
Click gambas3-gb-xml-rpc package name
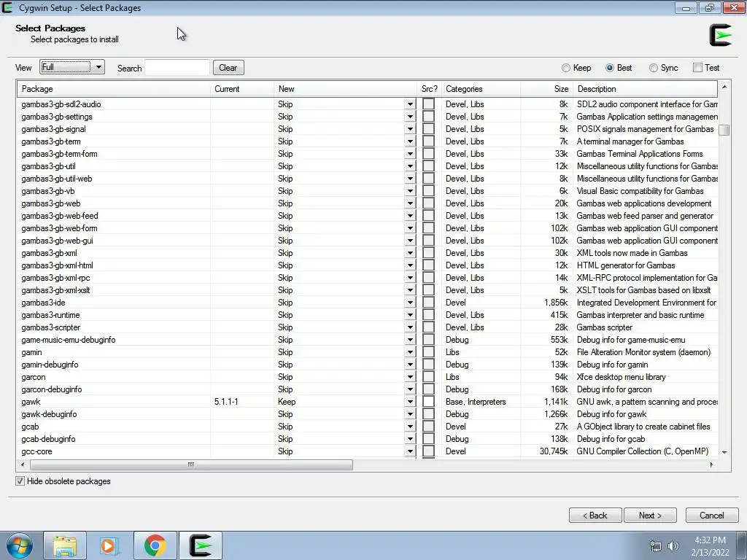(x=55, y=278)
